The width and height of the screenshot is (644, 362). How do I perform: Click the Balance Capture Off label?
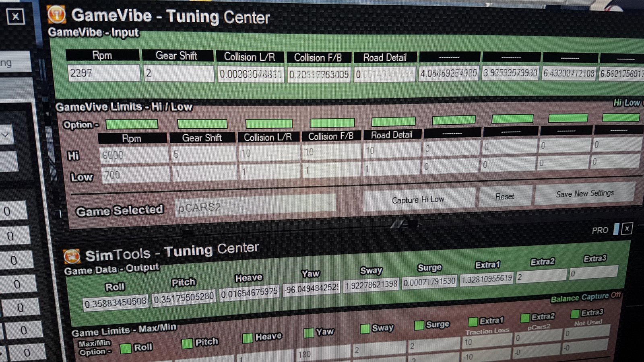pyautogui.click(x=586, y=296)
